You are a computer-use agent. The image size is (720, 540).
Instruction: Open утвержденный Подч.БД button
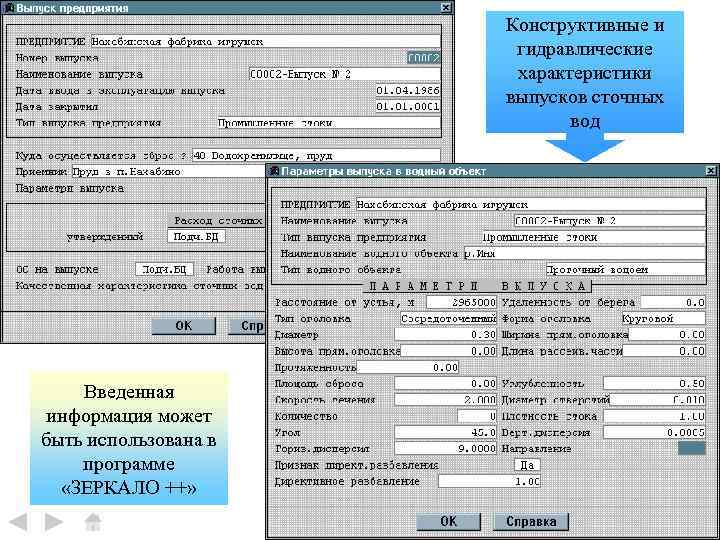pyautogui.click(x=197, y=237)
